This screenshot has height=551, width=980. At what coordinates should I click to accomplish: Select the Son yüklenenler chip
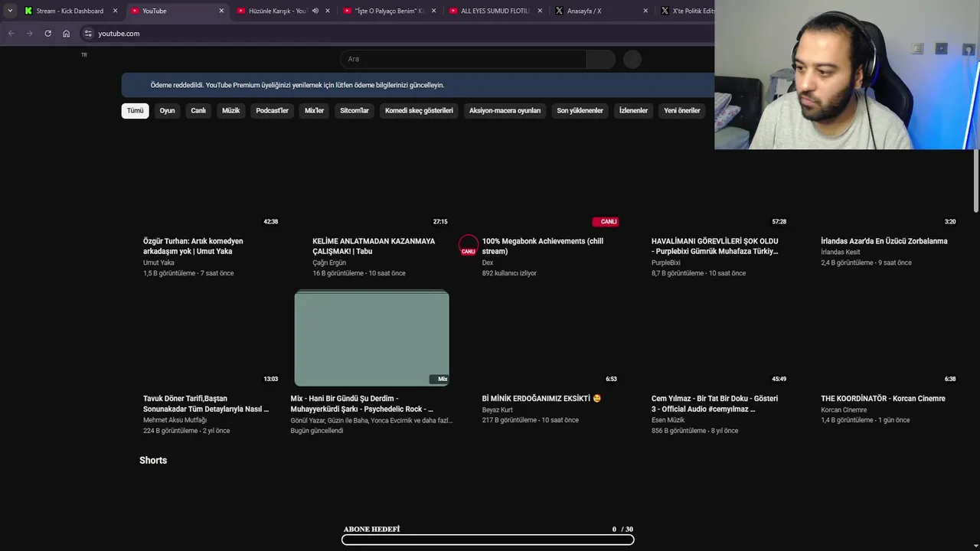pos(580,111)
